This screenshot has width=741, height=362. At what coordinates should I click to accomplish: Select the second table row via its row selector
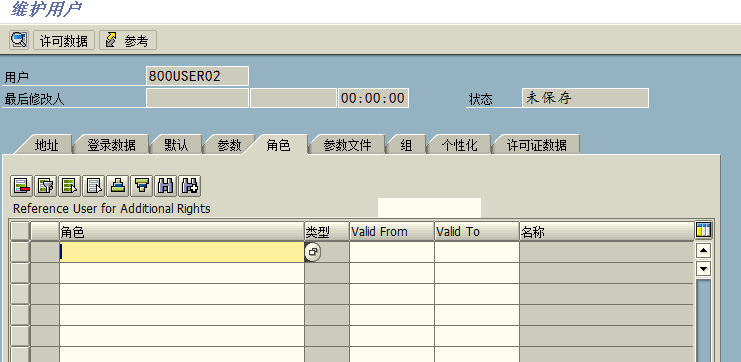click(x=20, y=273)
